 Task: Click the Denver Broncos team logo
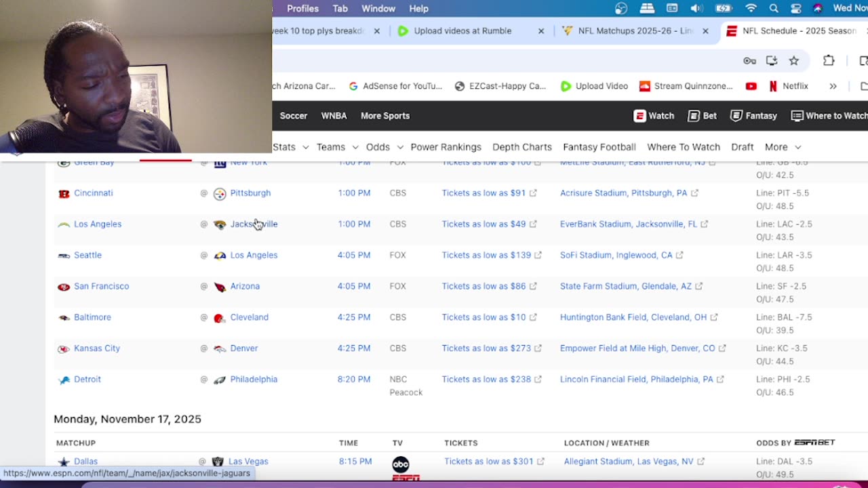pyautogui.click(x=220, y=349)
